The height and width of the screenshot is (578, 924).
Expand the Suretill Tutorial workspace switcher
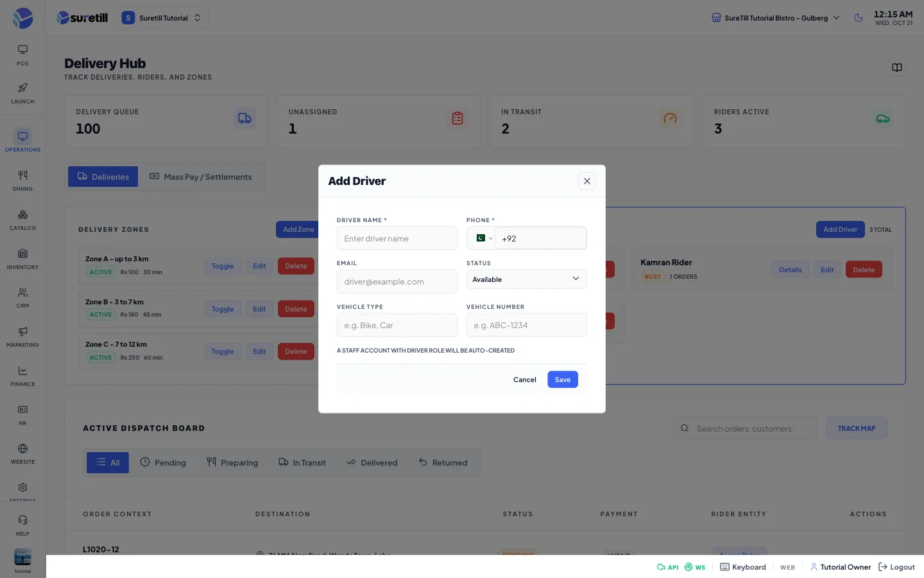tap(162, 18)
